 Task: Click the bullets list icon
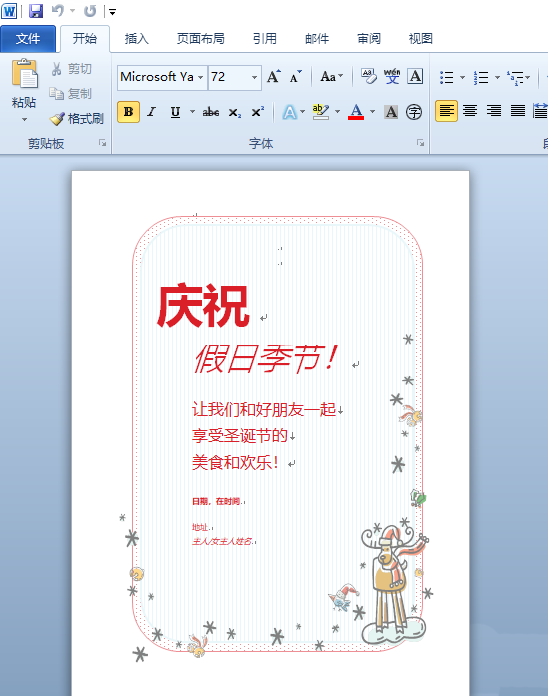(x=447, y=77)
